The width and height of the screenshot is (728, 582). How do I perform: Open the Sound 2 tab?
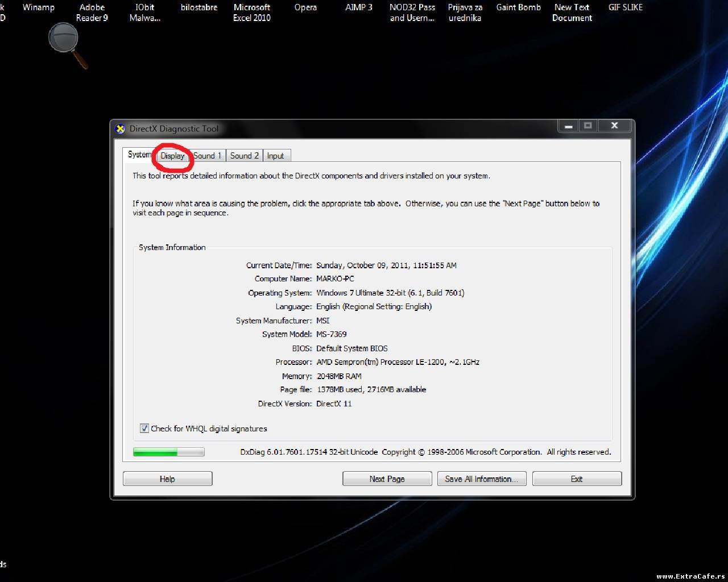(245, 156)
